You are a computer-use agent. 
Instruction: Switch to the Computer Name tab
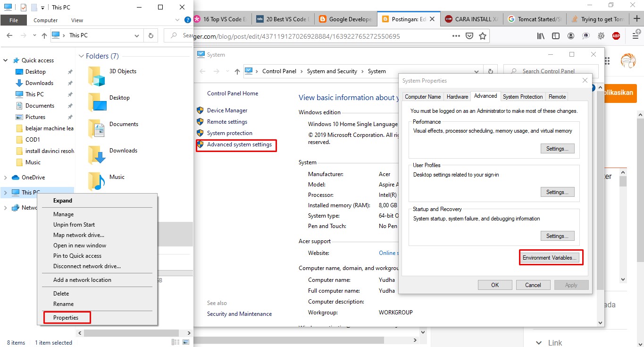click(x=423, y=96)
